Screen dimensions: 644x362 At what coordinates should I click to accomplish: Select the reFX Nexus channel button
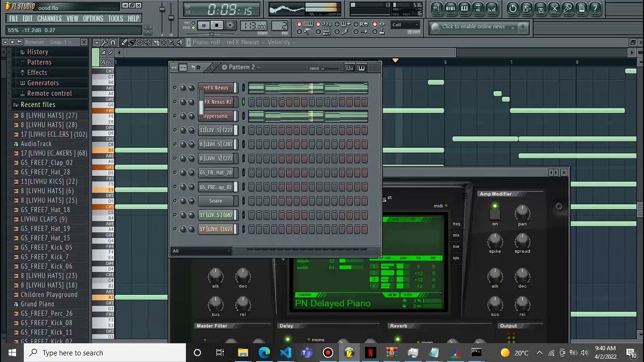(216, 88)
